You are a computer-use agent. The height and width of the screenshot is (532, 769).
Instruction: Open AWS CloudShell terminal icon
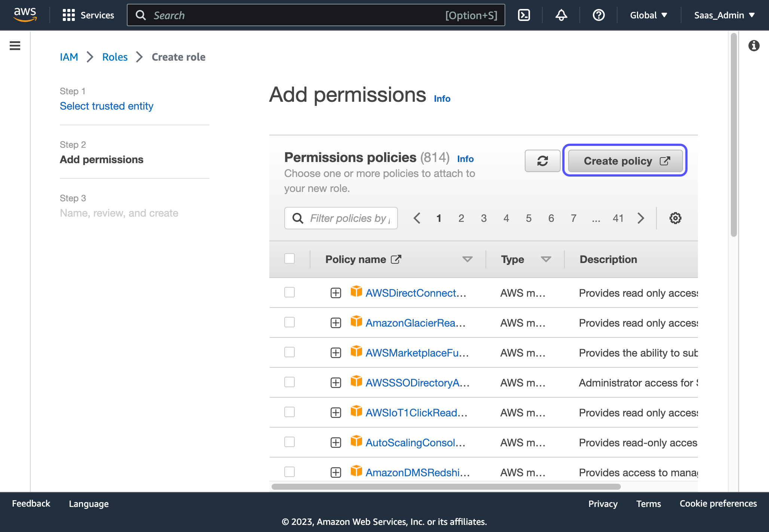coord(524,15)
